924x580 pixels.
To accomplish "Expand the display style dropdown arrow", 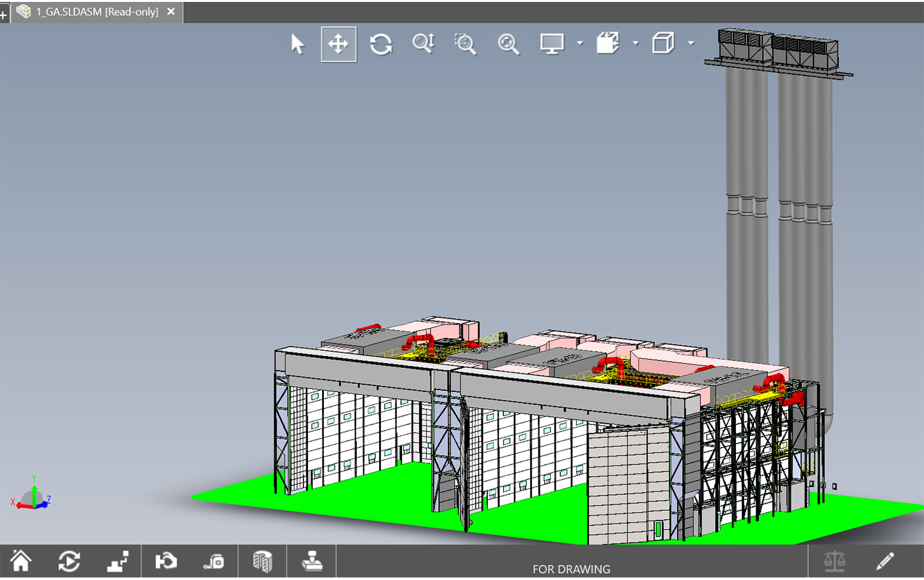I will tap(691, 44).
